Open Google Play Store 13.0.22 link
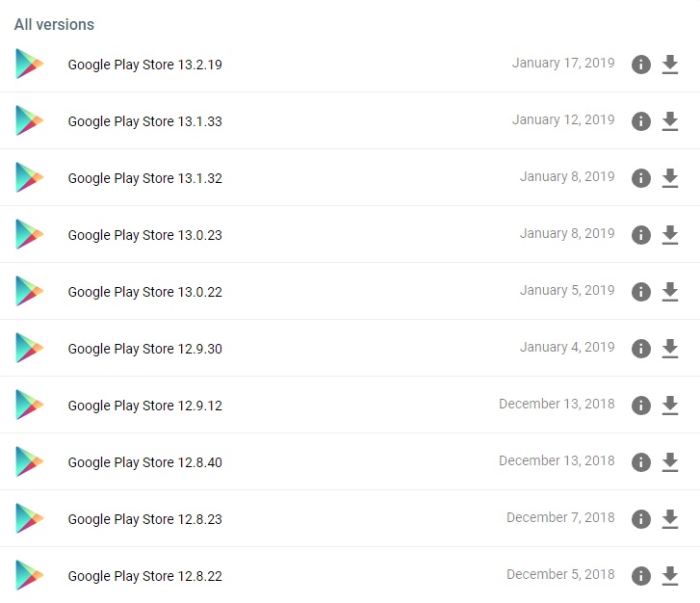700x603 pixels. click(x=144, y=293)
